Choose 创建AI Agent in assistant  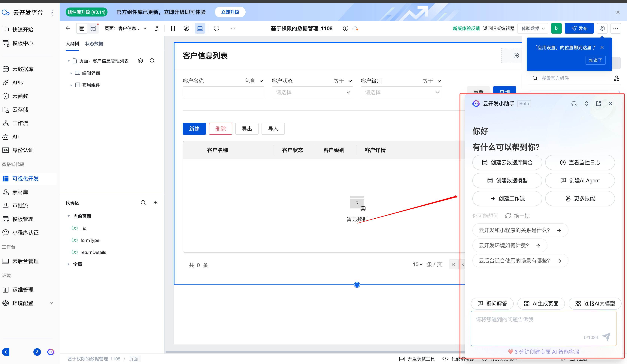coord(580,180)
